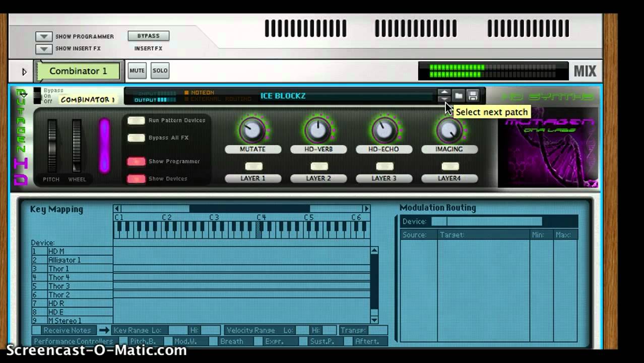Expand the Show Insert FX arrow
Image resolution: width=644 pixels, height=363 pixels.
click(x=44, y=49)
